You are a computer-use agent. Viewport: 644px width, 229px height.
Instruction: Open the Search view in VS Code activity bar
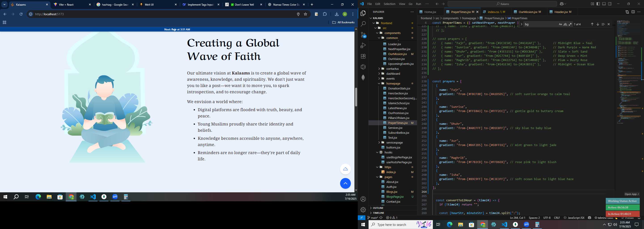tap(363, 24)
